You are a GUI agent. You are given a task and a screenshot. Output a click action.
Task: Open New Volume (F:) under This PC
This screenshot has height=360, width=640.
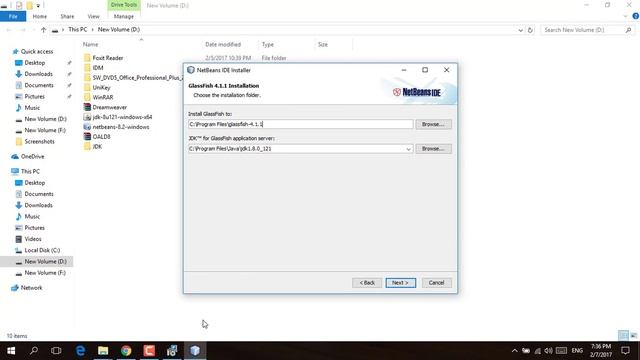pyautogui.click(x=45, y=273)
